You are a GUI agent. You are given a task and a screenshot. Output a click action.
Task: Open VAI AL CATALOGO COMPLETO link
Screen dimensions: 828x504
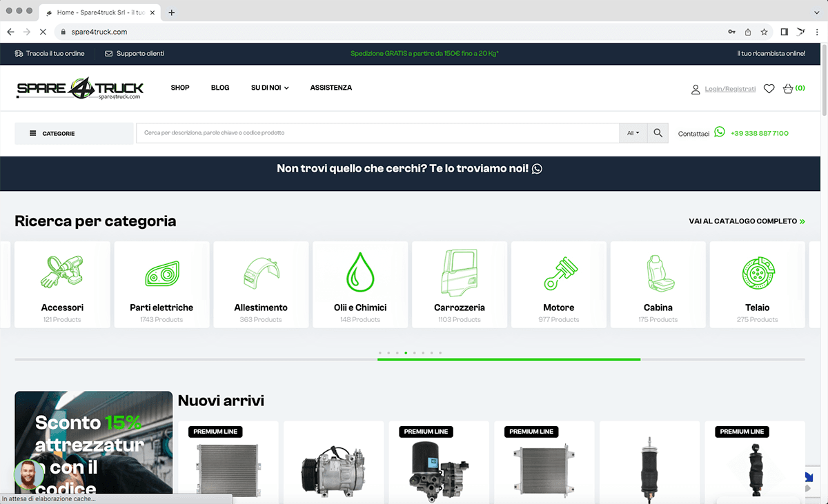coord(747,221)
